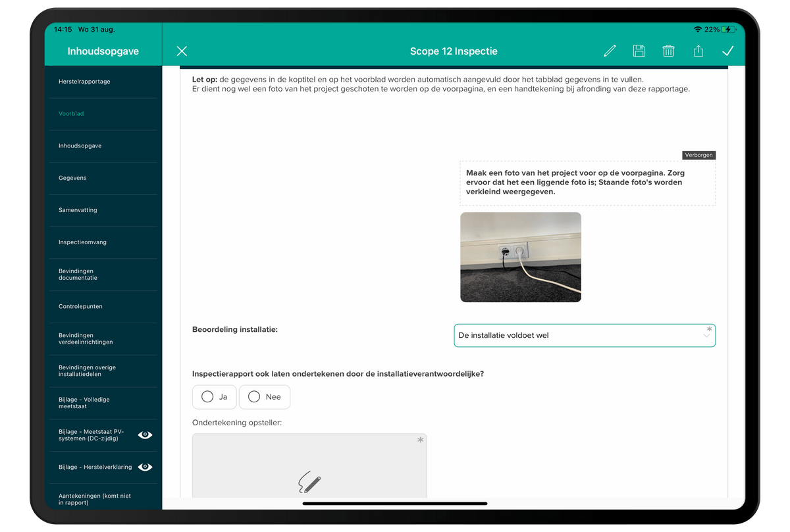
Task: Toggle visibility of Bijlage - Meetstaat PV-systemen
Action: tap(145, 435)
